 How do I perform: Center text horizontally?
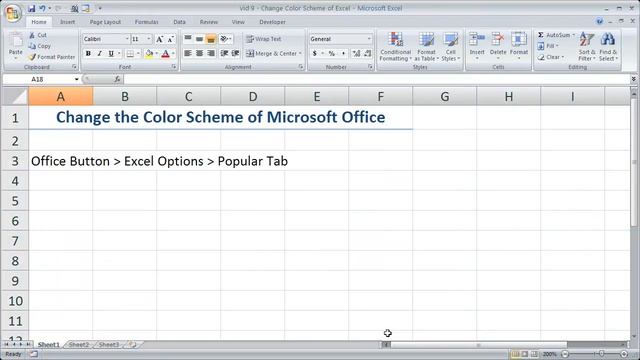199,53
